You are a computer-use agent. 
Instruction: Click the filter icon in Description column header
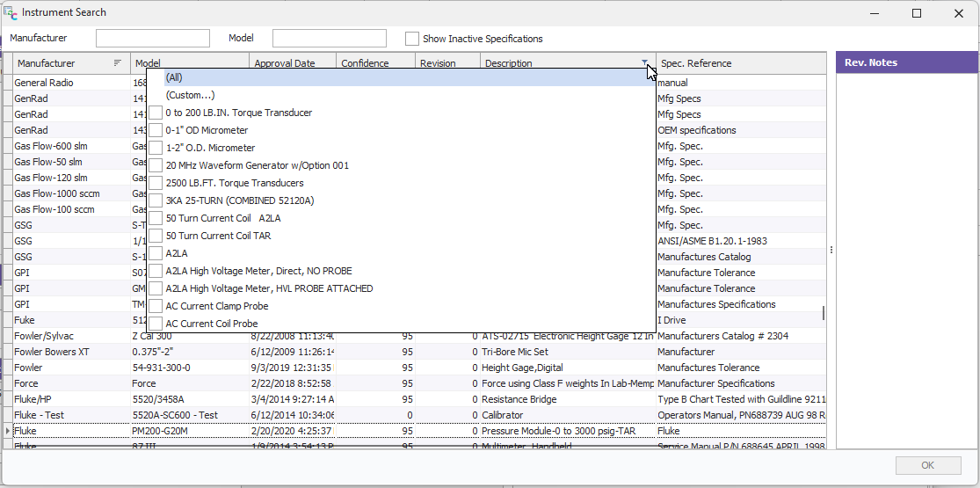(645, 63)
